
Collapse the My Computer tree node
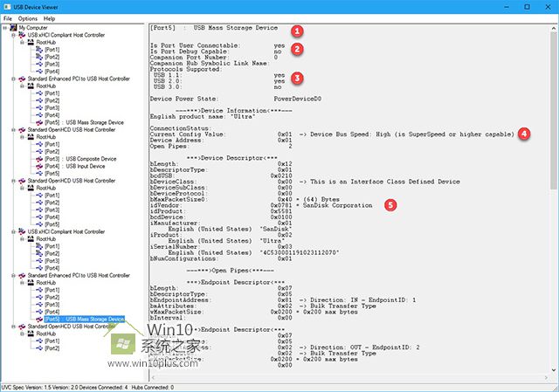pyautogui.click(x=5, y=27)
